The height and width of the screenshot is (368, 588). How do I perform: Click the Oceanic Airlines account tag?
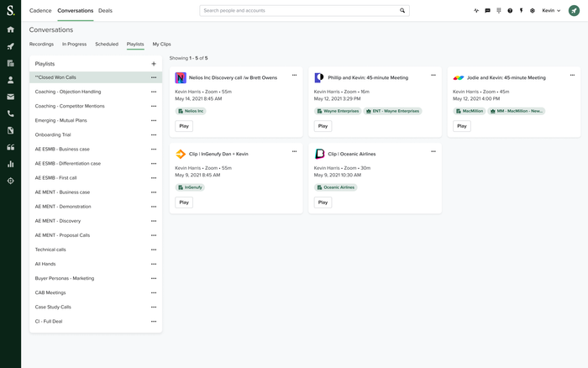click(x=335, y=187)
